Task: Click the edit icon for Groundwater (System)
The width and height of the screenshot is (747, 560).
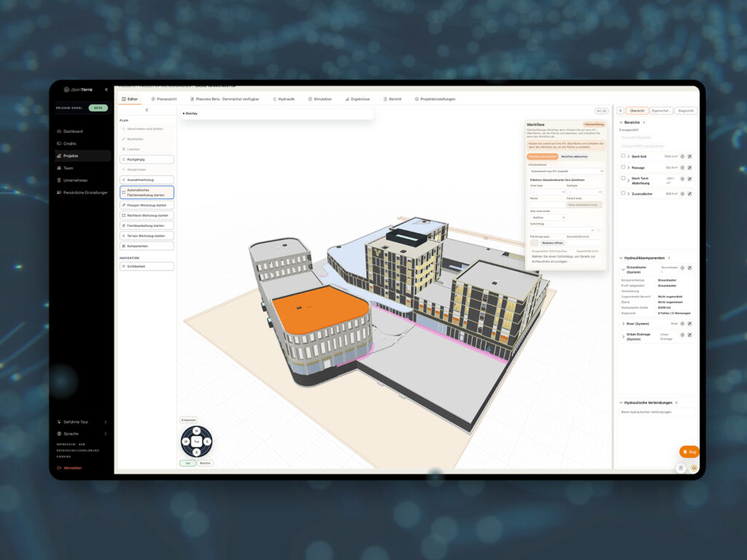Action: point(689,268)
